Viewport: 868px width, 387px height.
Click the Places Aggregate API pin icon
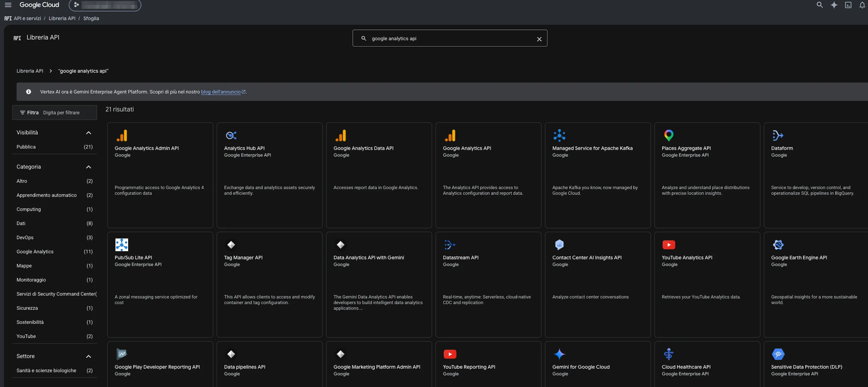pyautogui.click(x=669, y=135)
